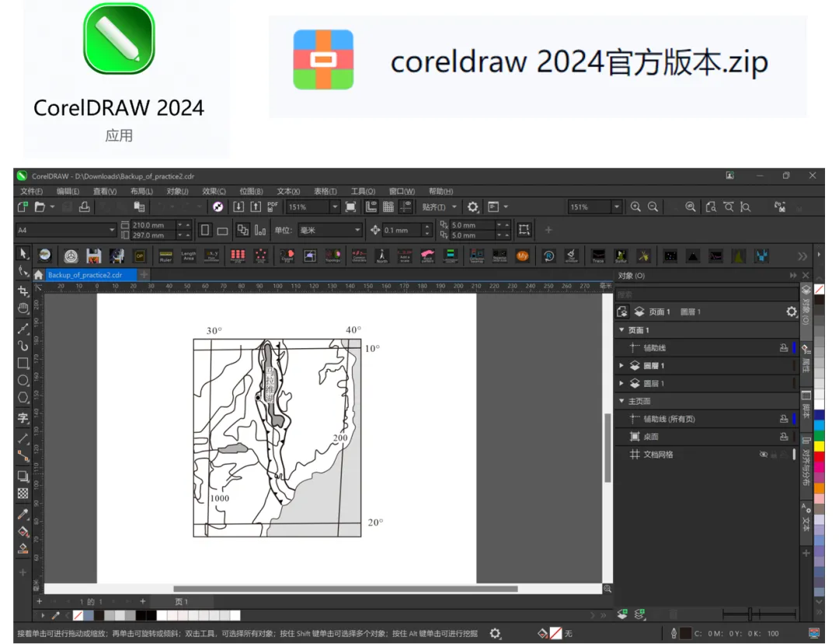The width and height of the screenshot is (839, 644).
Task: Open the 单位 毫米 units dropdown
Action: [357, 230]
